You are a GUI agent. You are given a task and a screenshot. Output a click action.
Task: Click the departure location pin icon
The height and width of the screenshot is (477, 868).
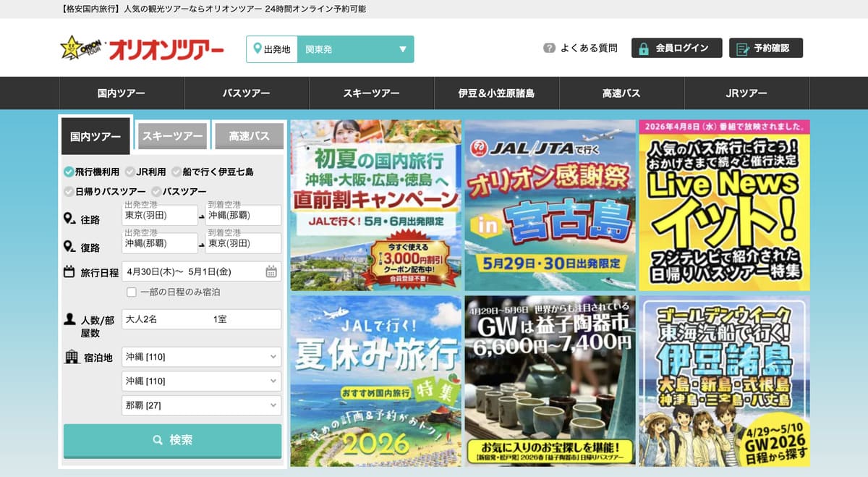257,49
